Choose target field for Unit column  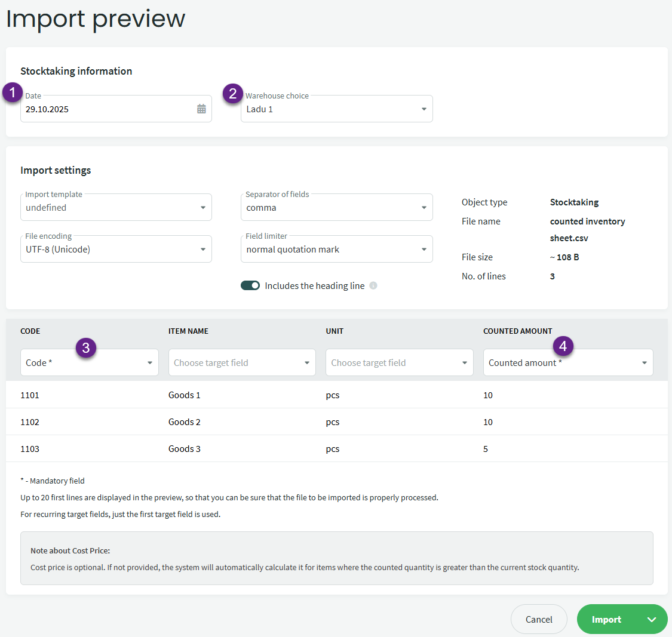click(x=399, y=363)
